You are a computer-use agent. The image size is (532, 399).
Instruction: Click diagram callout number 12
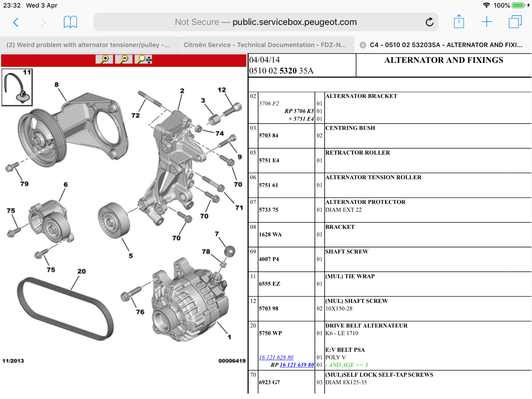tap(222, 90)
